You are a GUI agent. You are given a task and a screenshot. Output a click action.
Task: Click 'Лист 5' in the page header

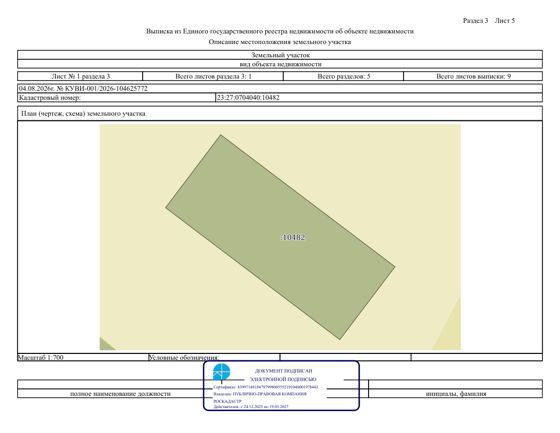[x=505, y=21]
